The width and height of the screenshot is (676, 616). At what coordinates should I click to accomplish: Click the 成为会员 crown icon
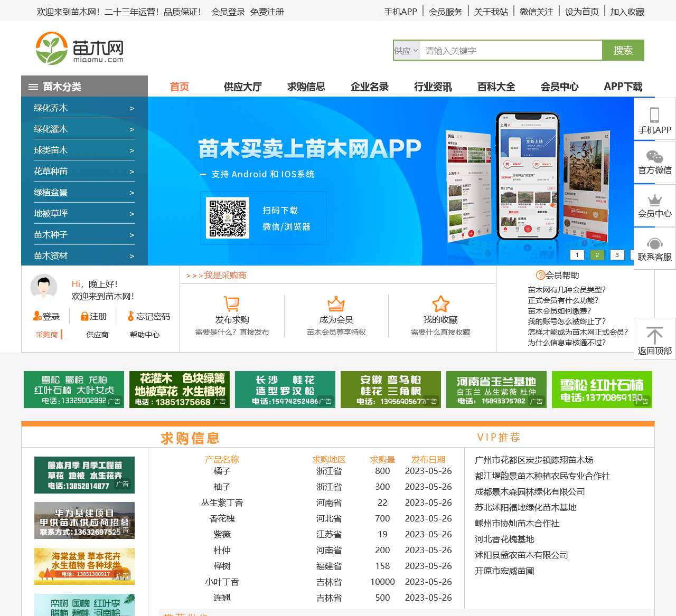pyautogui.click(x=336, y=304)
